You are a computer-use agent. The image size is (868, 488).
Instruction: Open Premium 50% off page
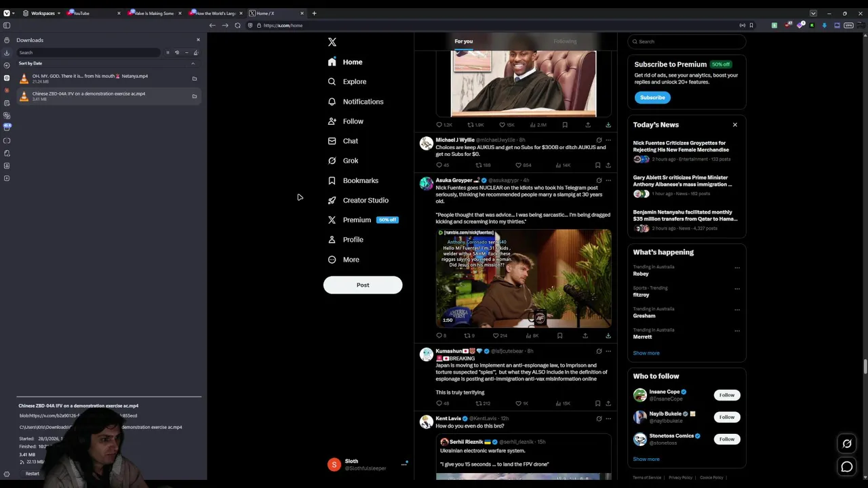click(x=363, y=220)
